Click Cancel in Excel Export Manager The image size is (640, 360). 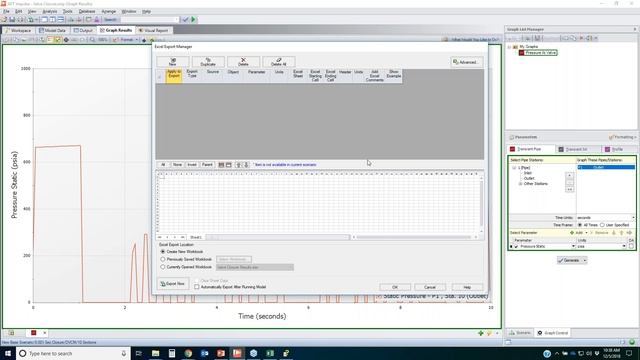pyautogui.click(x=430, y=287)
